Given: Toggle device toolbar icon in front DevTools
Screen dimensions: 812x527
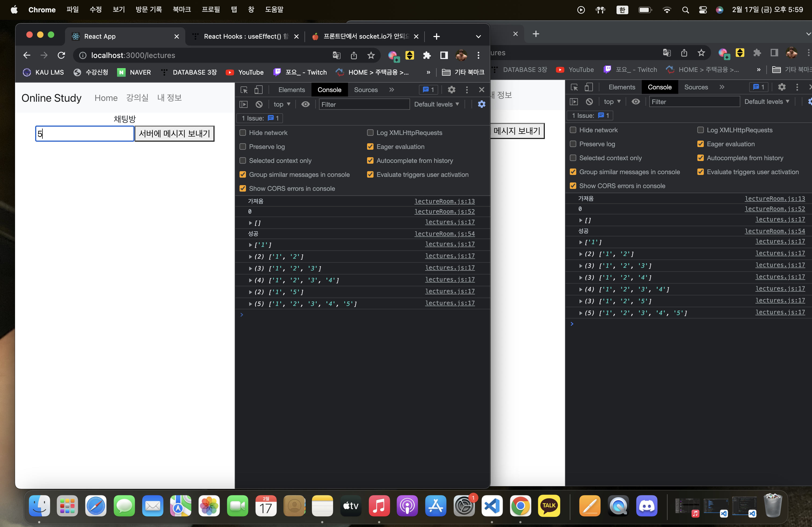Looking at the screenshot, I should 259,90.
